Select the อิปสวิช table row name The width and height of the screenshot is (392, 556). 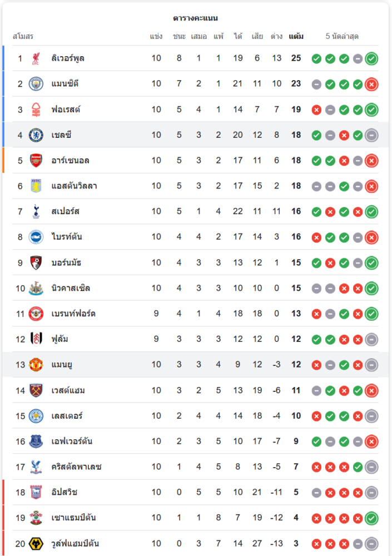[x=64, y=492]
